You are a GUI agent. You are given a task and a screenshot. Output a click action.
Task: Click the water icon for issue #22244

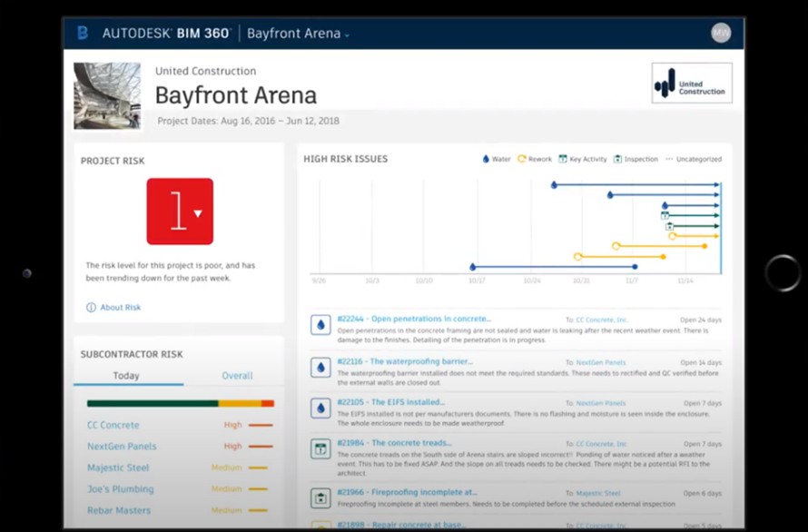tap(320, 325)
